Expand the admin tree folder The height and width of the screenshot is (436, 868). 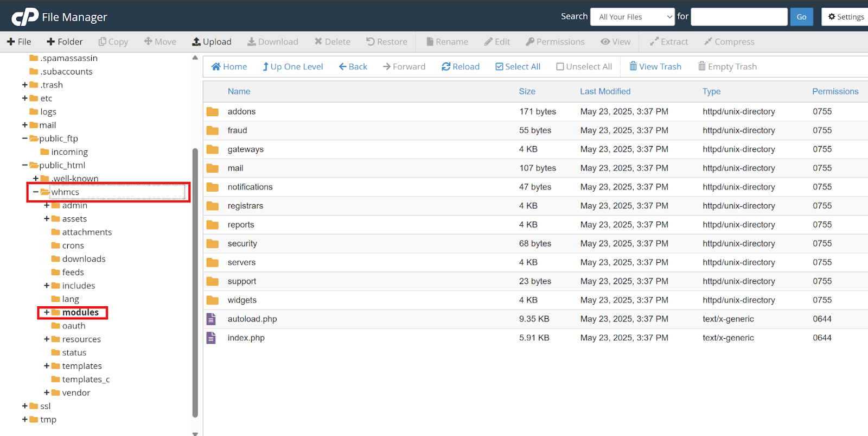[47, 205]
